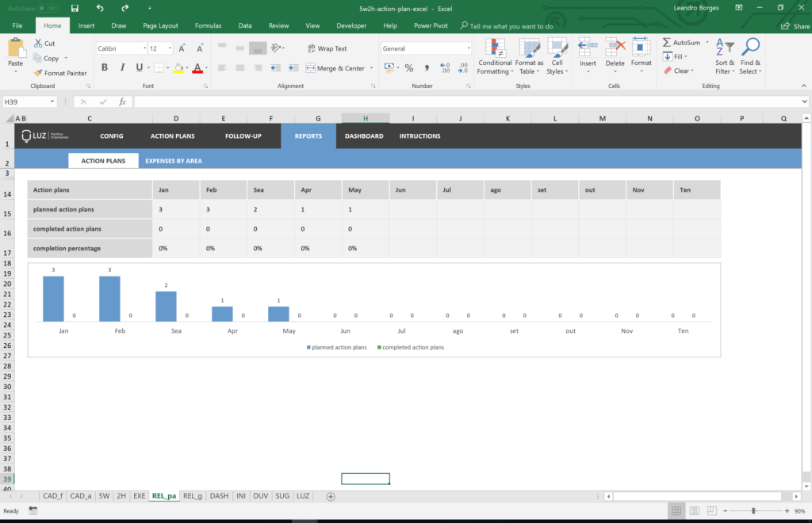Open Conditional Formatting options

[x=495, y=58]
